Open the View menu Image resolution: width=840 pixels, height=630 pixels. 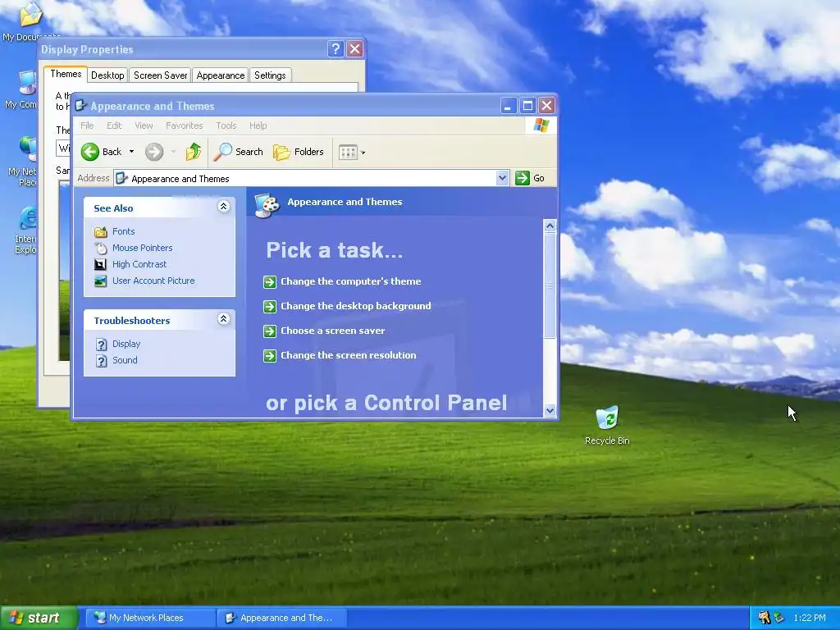click(x=144, y=126)
